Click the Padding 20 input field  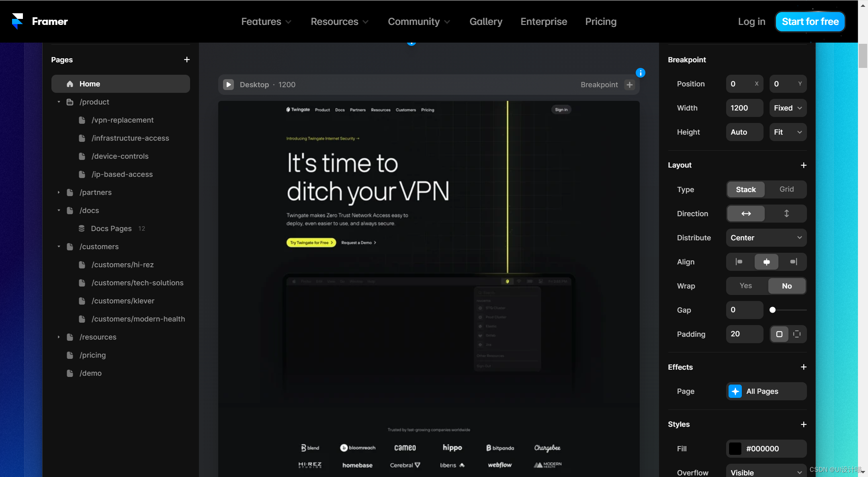(744, 334)
